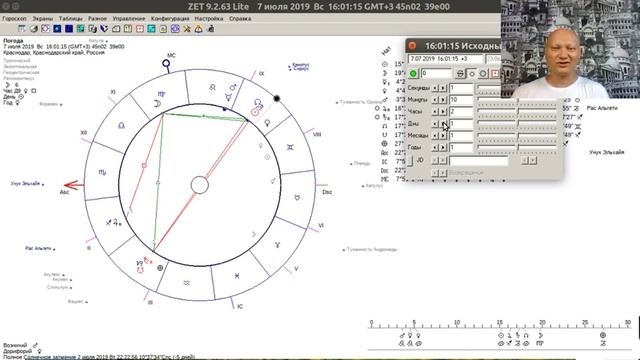Click the yellow warning triangle toolbar icon
Image resolution: width=640 pixels, height=360 pixels.
point(198,29)
